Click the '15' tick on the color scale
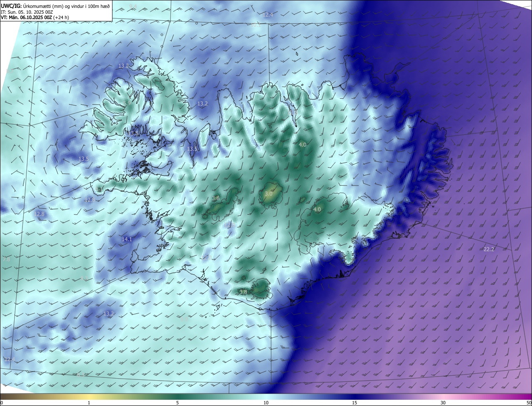The height and width of the screenshot is (406, 532). pos(355,403)
